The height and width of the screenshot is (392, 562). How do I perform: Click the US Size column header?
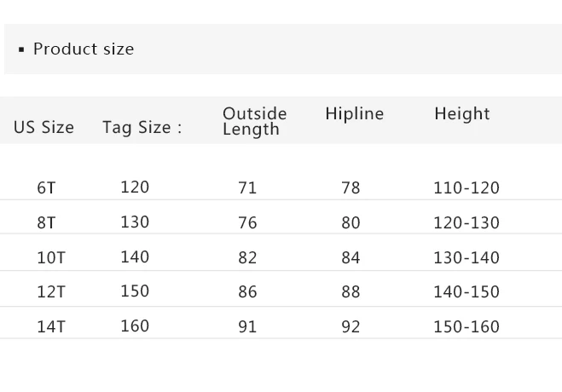pyautogui.click(x=43, y=128)
